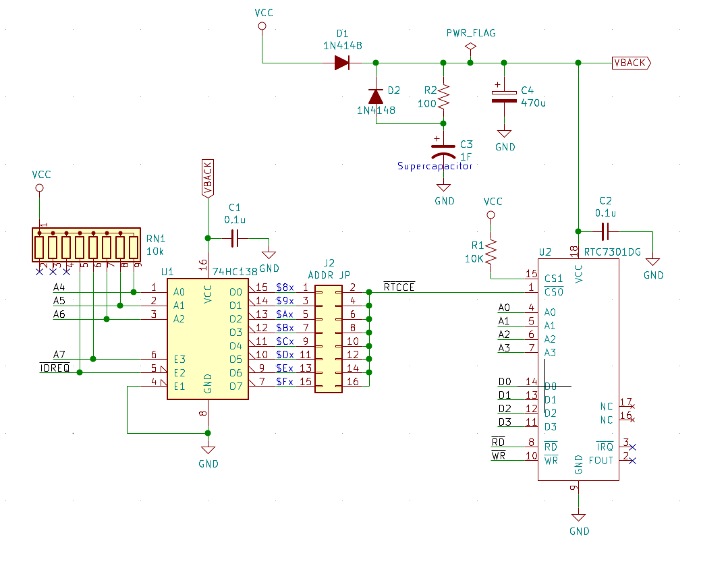Click the U2 reference designator
728x568 pixels.
[544, 252]
